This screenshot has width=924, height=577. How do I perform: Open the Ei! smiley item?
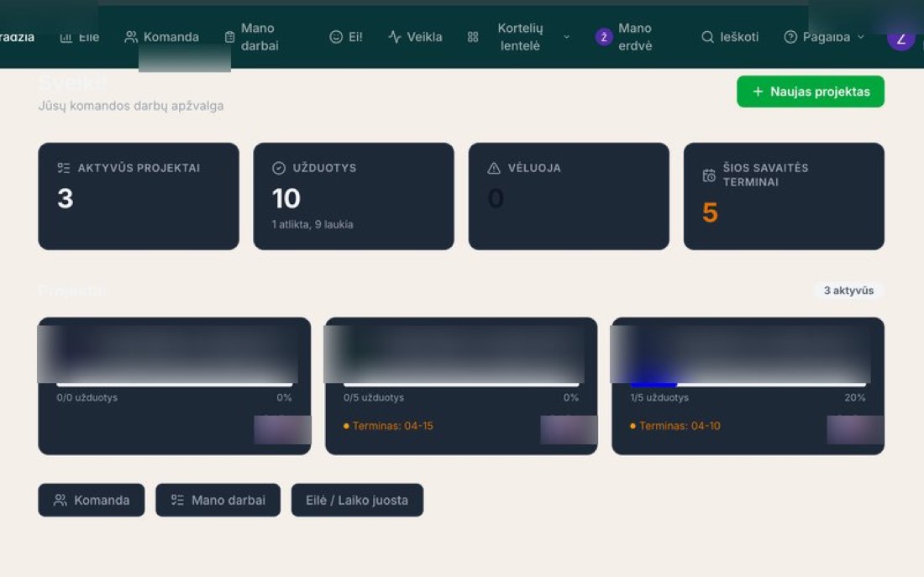coord(346,37)
